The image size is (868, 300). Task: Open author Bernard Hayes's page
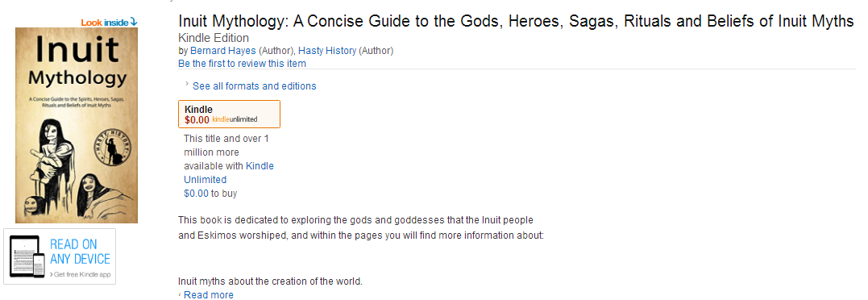[x=223, y=50]
